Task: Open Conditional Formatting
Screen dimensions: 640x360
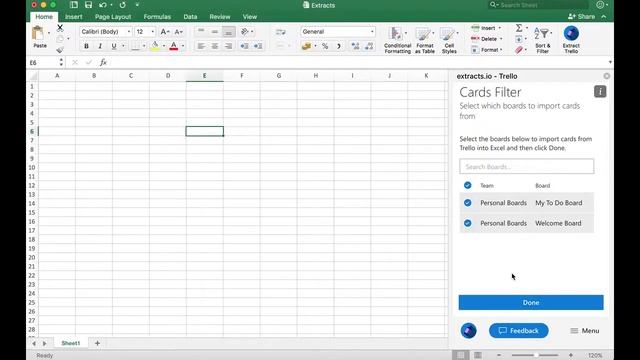Action: [397, 40]
